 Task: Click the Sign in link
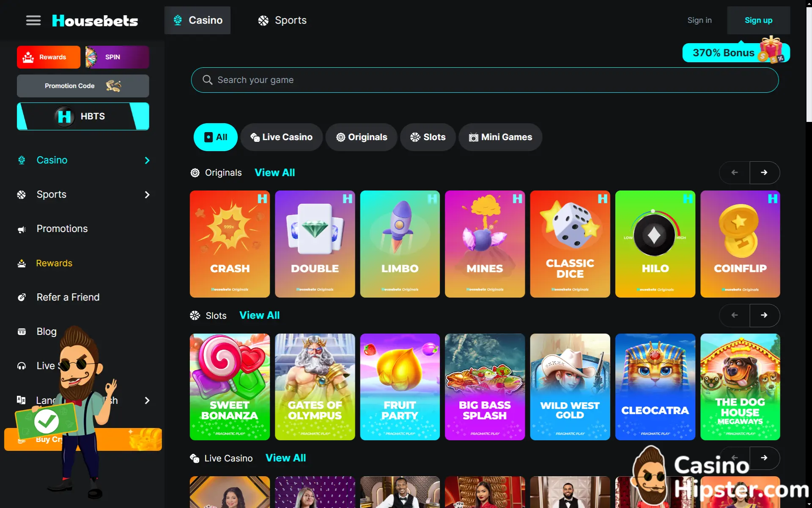point(700,20)
